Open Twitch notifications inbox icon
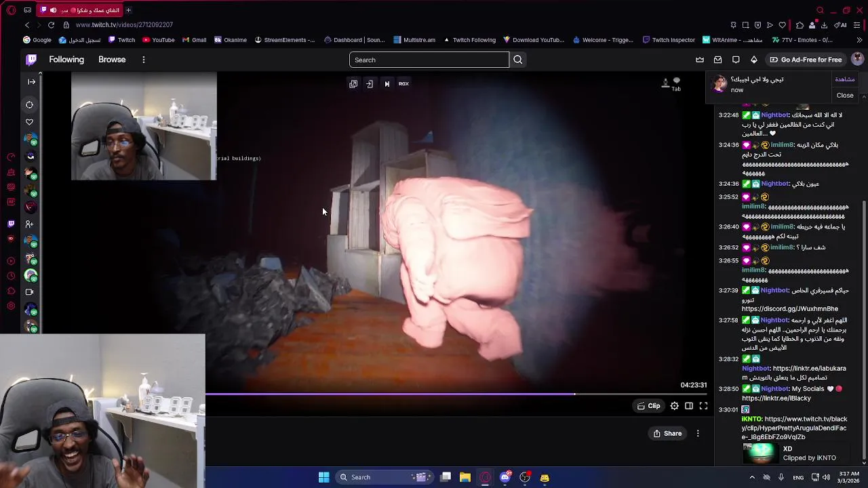Image resolution: width=868 pixels, height=488 pixels. coord(718,60)
